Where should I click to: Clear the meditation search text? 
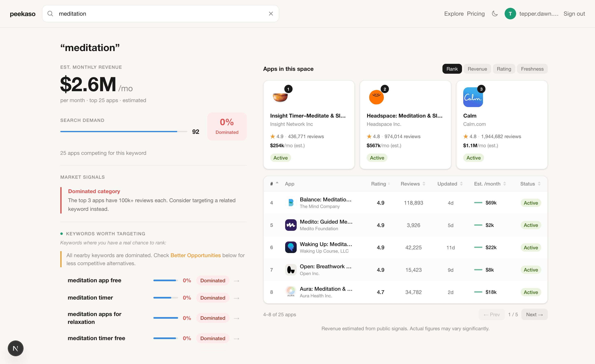point(271,14)
